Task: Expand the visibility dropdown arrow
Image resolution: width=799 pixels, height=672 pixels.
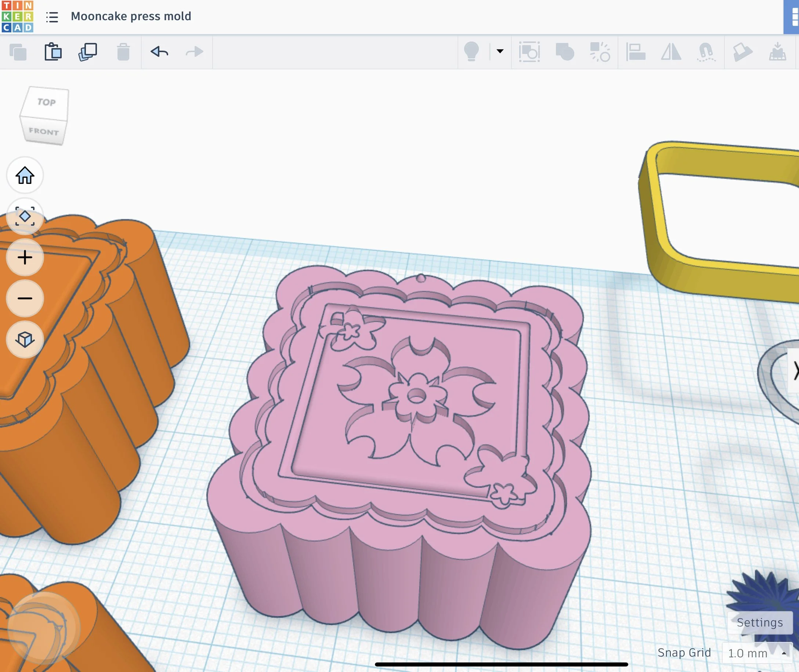Action: point(500,51)
